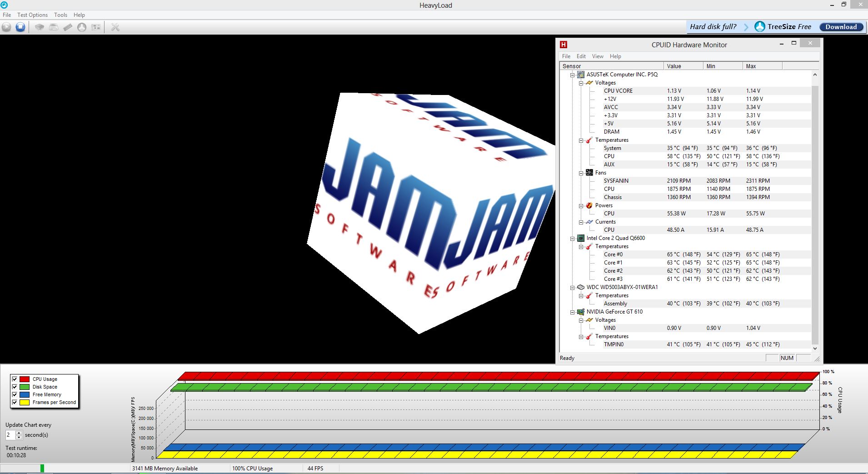Click the Start test play icon
This screenshot has width=868, height=474.
coord(6,27)
